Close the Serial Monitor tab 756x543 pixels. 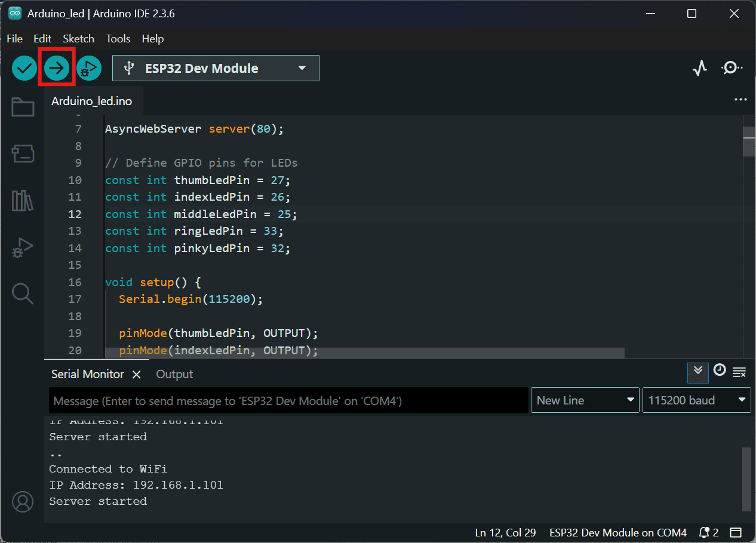coord(136,375)
